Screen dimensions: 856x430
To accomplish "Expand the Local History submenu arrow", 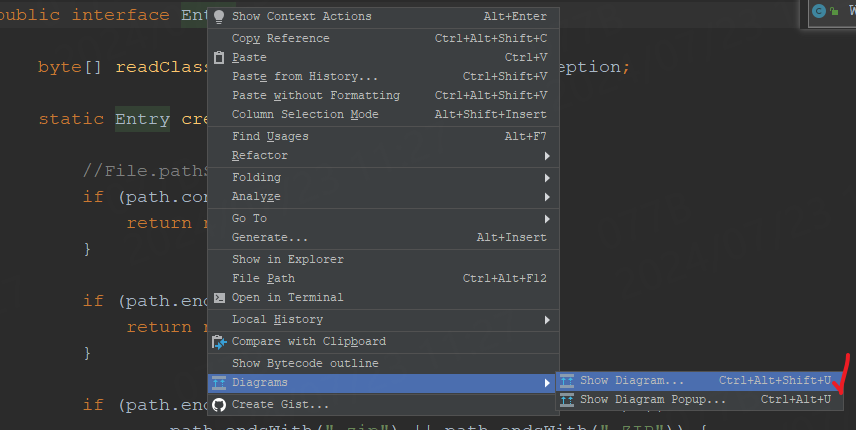I will pos(547,320).
